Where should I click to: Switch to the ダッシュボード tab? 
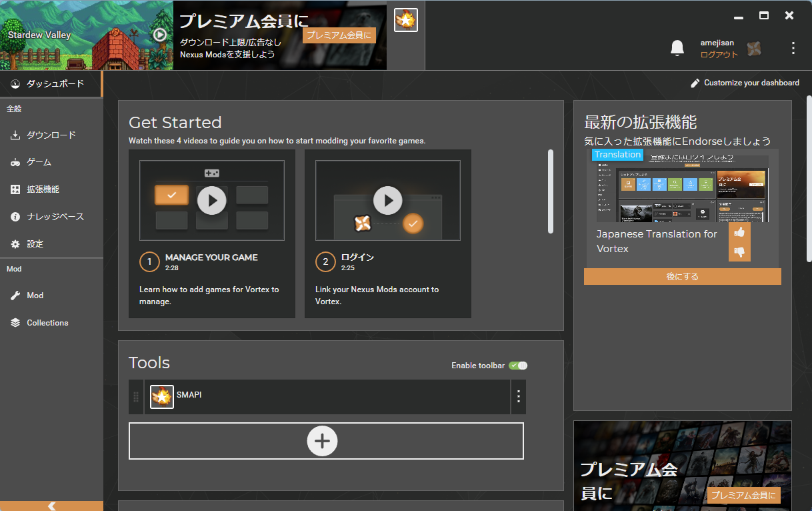click(50, 84)
